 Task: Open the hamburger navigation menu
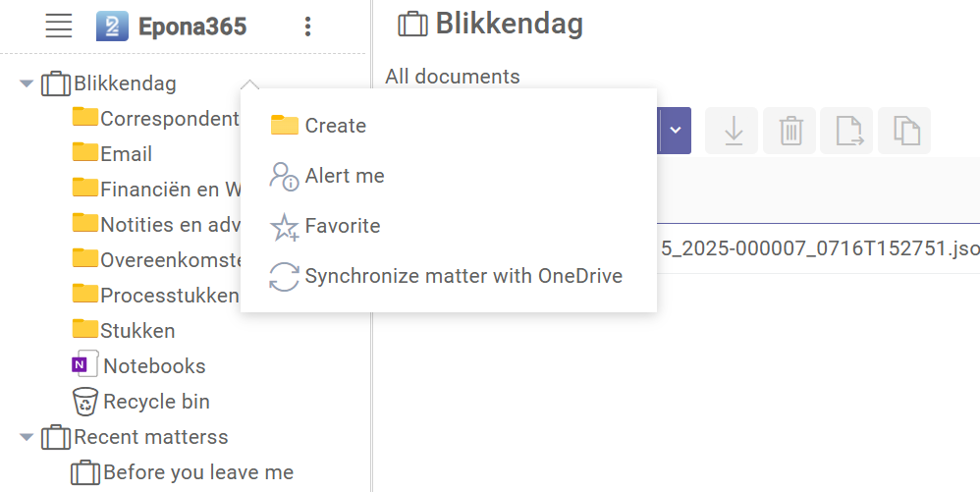tap(59, 27)
